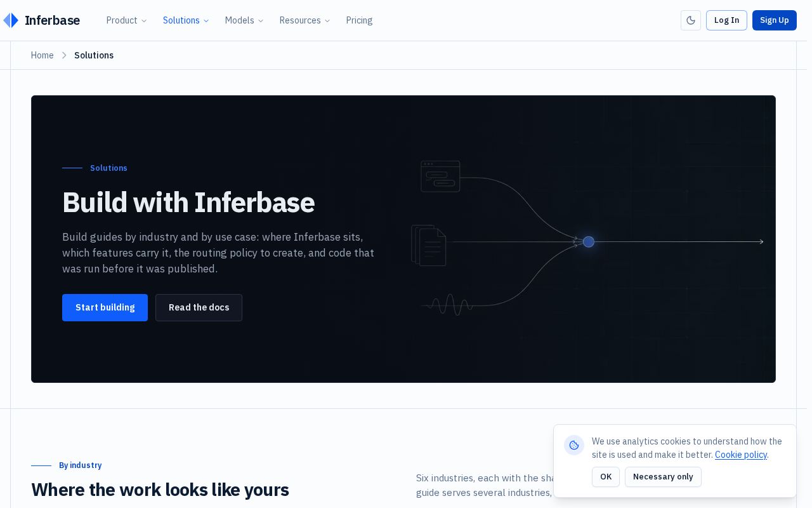812x508 pixels.
Task: Accept cookies with OK button
Action: pos(606,477)
